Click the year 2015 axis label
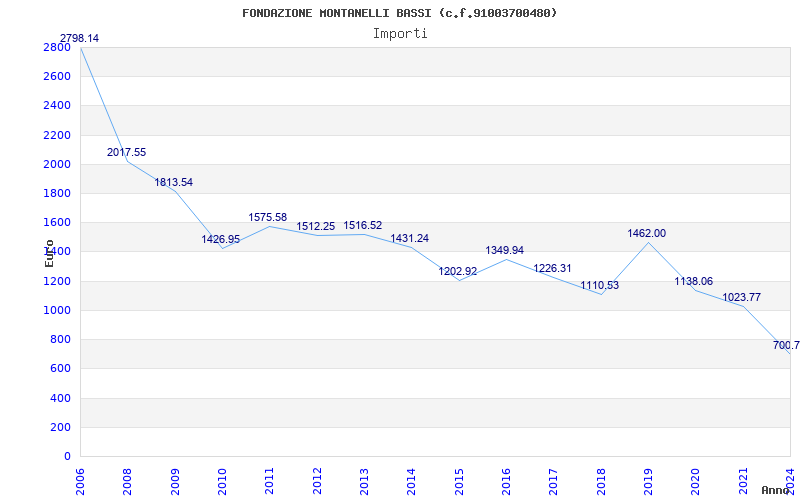800x500 pixels. click(x=459, y=481)
